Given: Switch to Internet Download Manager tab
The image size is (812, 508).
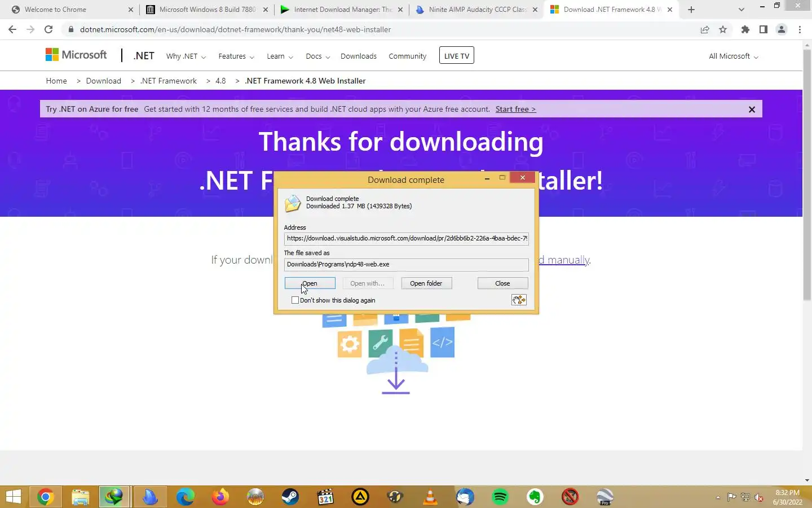Looking at the screenshot, I should 343,10.
